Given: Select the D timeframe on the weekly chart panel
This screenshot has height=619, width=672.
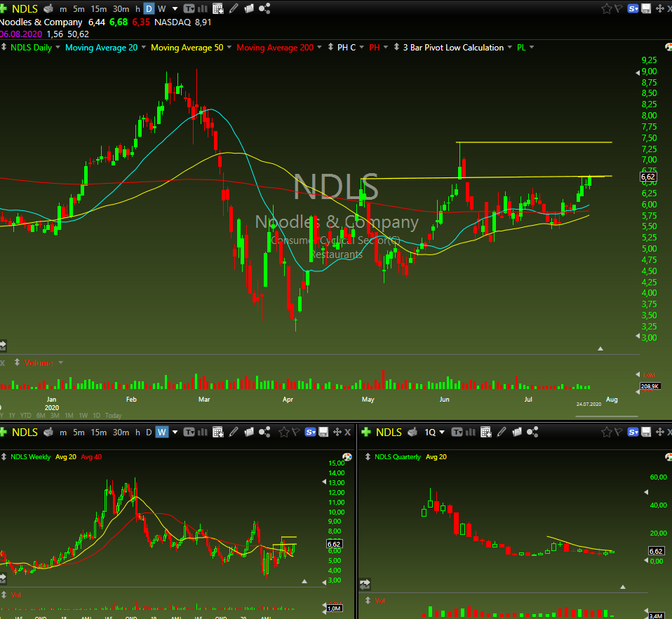Looking at the screenshot, I should pos(149,433).
